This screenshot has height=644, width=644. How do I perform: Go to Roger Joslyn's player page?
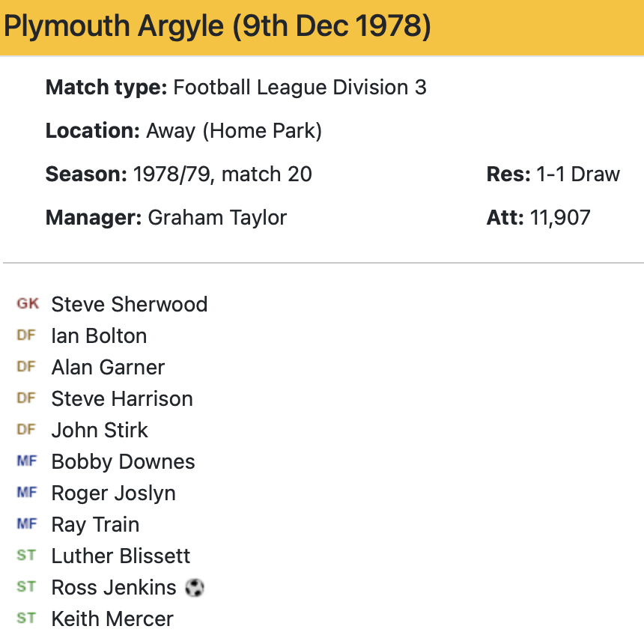(113, 493)
